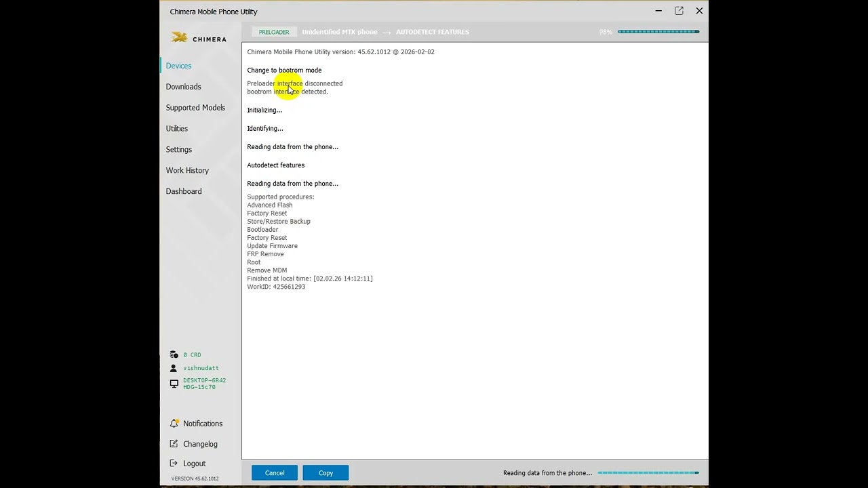Select Utilities from the sidebar
This screenshot has height=488, width=868.
click(177, 129)
